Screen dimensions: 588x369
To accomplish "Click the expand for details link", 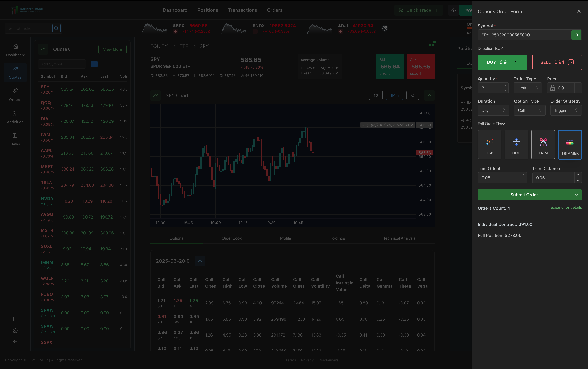I will pos(566,207).
